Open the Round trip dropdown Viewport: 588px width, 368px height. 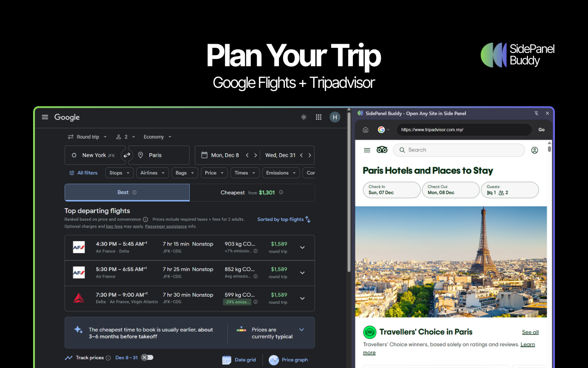point(87,137)
